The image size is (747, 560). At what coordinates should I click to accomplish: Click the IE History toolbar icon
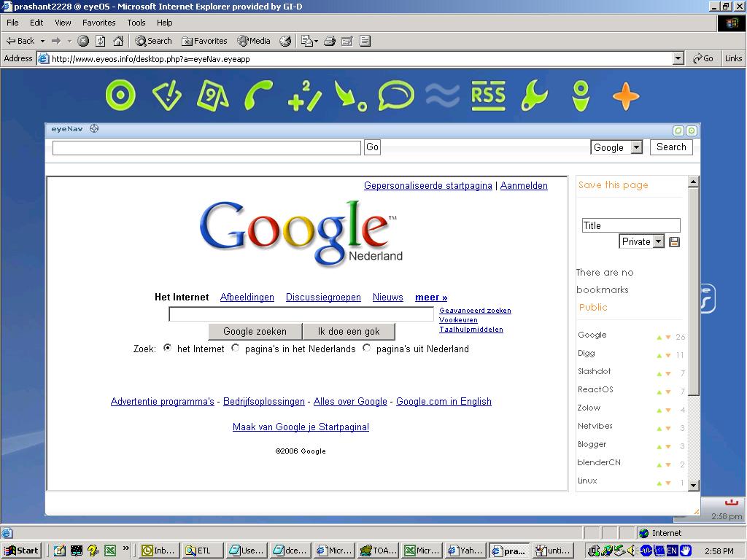point(285,41)
